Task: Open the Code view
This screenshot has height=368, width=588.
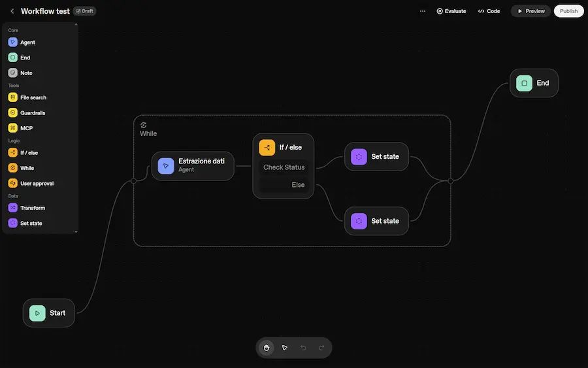Action: click(x=489, y=11)
